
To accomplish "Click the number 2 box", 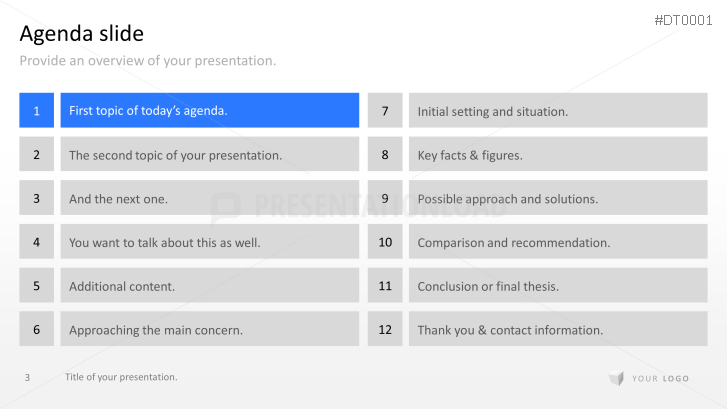I will pos(37,154).
